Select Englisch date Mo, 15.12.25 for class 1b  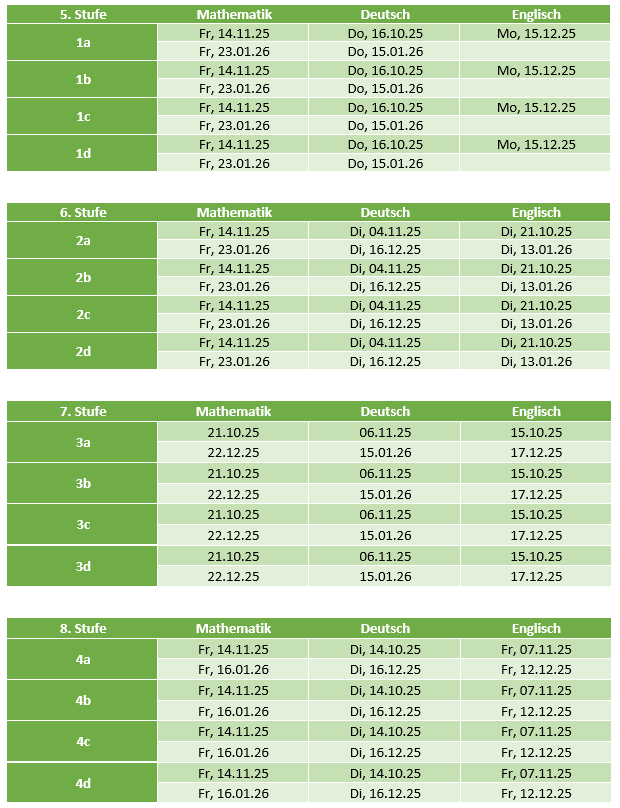tap(536, 71)
